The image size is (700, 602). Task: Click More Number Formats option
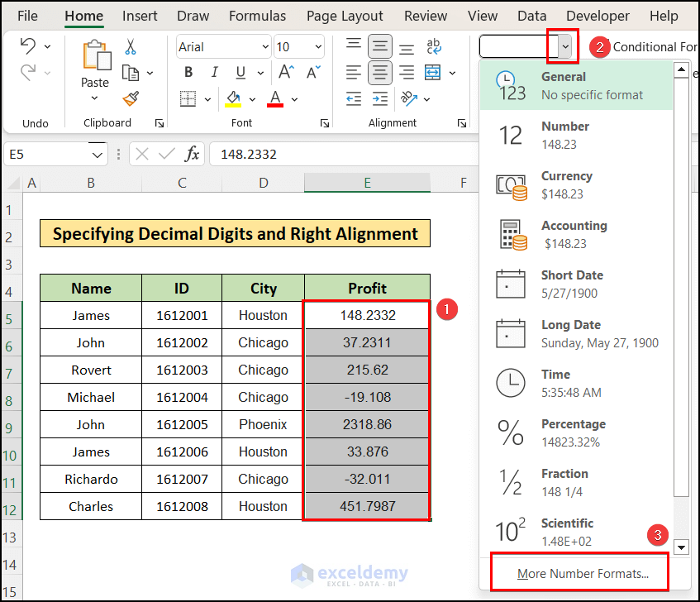[x=582, y=573]
